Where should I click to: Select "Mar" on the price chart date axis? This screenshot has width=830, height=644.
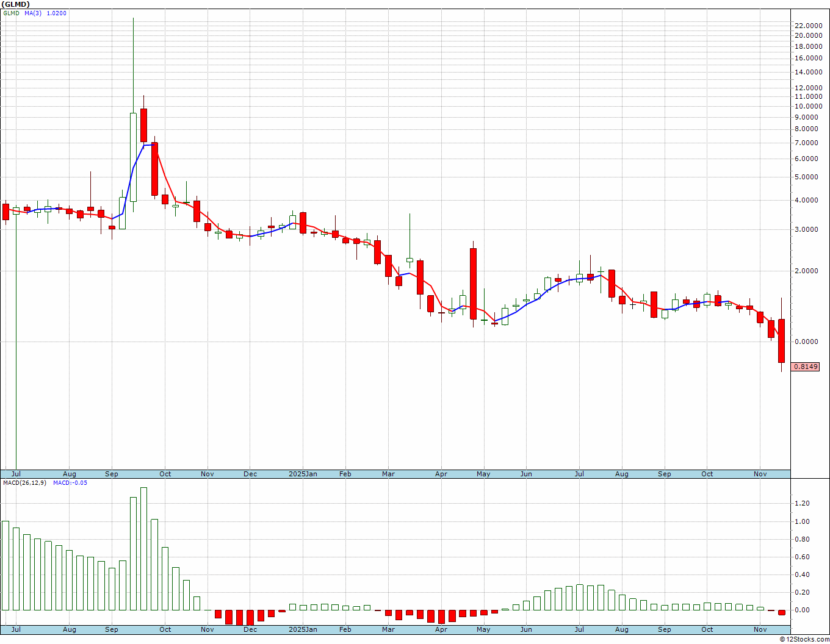pyautogui.click(x=388, y=474)
